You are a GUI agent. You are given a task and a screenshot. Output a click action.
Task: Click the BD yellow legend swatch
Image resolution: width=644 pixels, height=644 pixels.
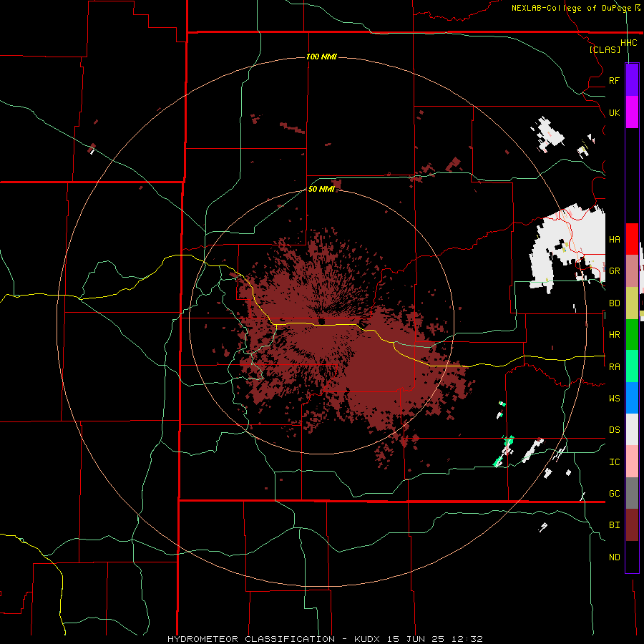pos(632,303)
